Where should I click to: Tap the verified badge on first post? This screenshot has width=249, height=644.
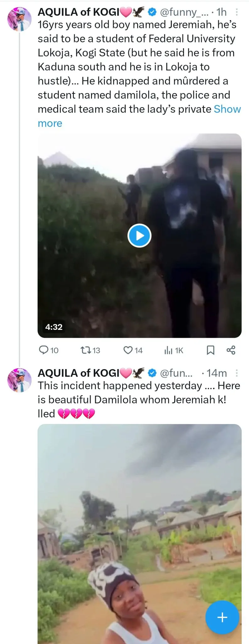(x=152, y=12)
